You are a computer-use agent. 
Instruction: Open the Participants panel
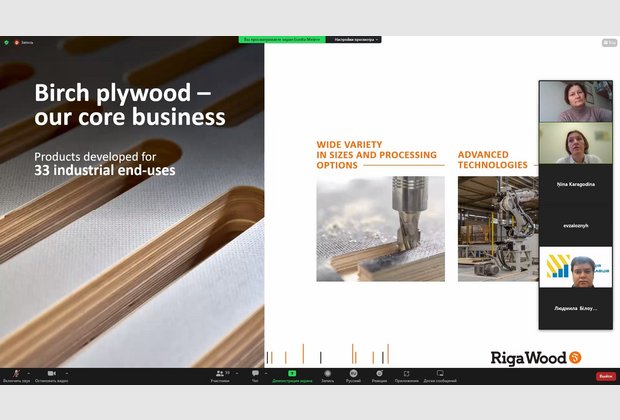(221, 373)
